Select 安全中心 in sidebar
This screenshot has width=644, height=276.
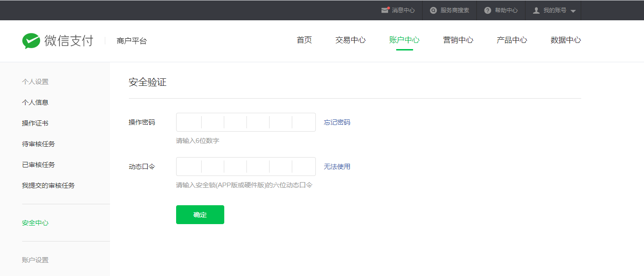coord(35,223)
